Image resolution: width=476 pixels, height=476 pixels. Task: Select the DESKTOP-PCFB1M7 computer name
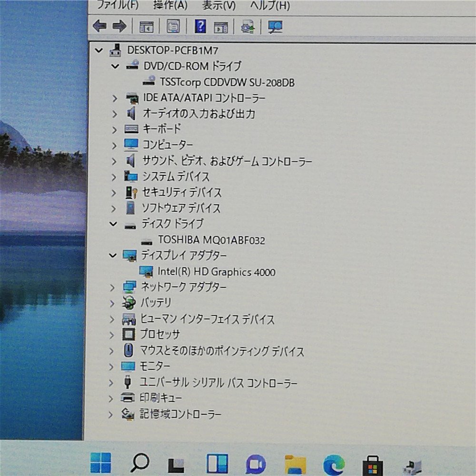[172, 50]
